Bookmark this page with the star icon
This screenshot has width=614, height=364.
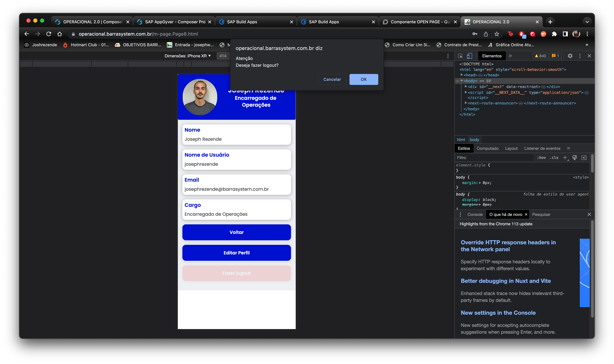[497, 34]
